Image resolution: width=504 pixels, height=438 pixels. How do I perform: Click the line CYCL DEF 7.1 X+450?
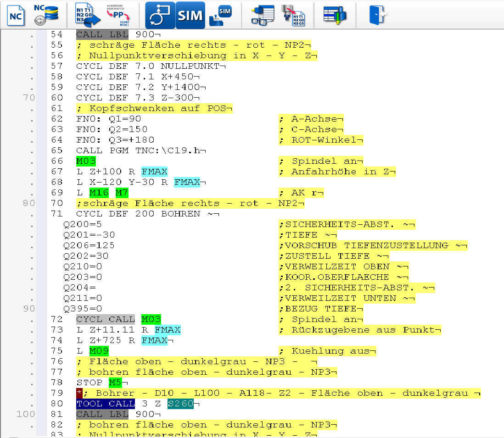click(x=138, y=77)
